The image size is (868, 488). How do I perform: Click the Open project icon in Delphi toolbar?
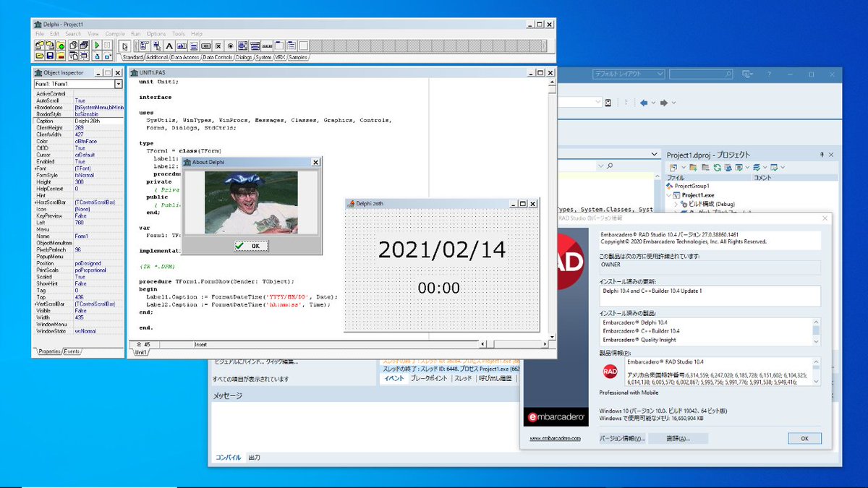[40, 46]
